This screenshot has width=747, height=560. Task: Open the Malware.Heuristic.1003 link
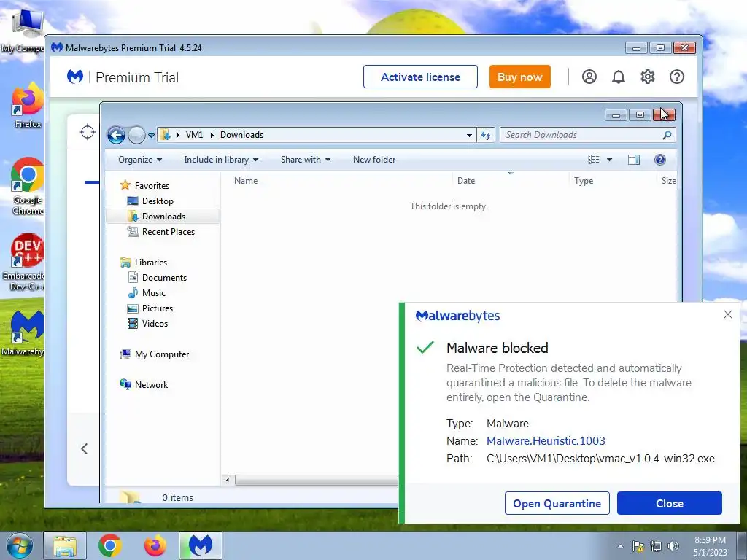(x=546, y=441)
